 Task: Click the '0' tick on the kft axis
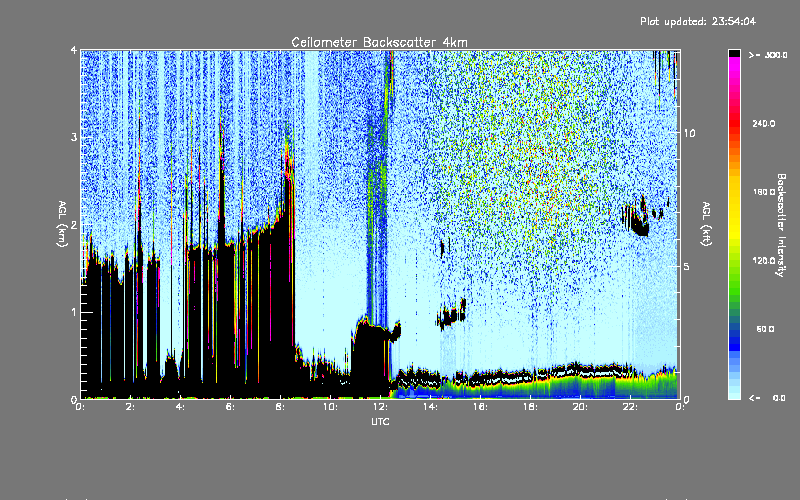(x=686, y=400)
